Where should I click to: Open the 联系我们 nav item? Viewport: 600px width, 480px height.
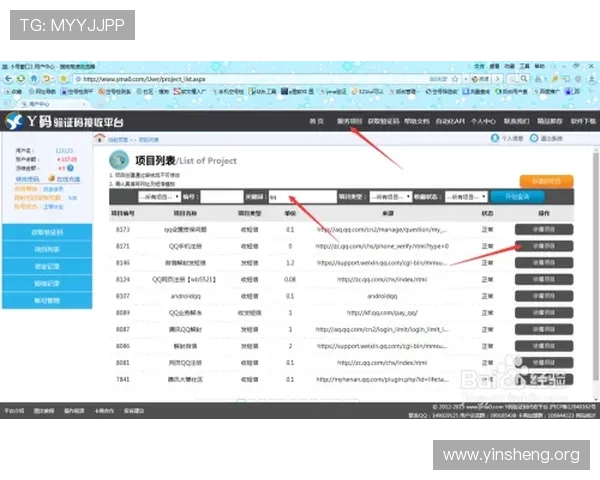[517, 121]
